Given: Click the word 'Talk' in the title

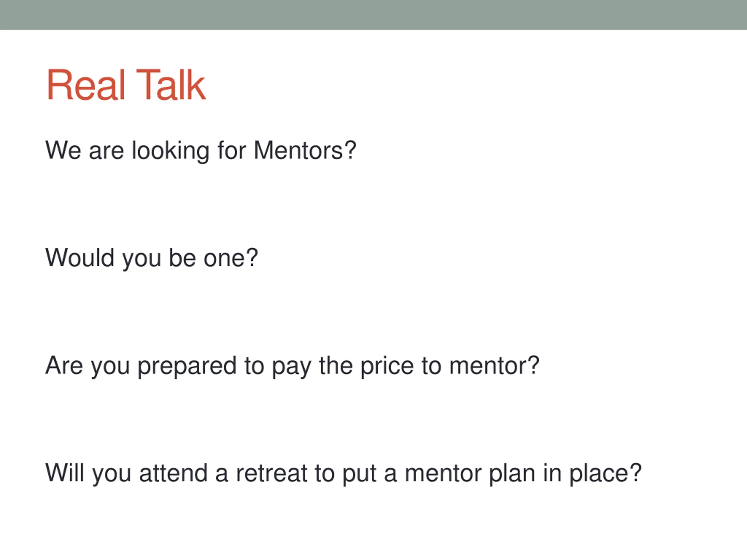Looking at the screenshot, I should pyautogui.click(x=170, y=85).
